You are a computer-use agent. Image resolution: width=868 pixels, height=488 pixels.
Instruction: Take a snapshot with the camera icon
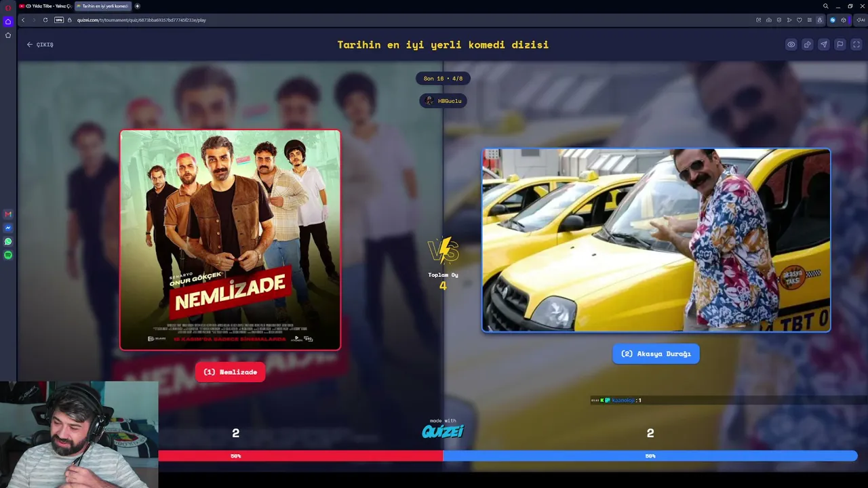click(x=768, y=20)
